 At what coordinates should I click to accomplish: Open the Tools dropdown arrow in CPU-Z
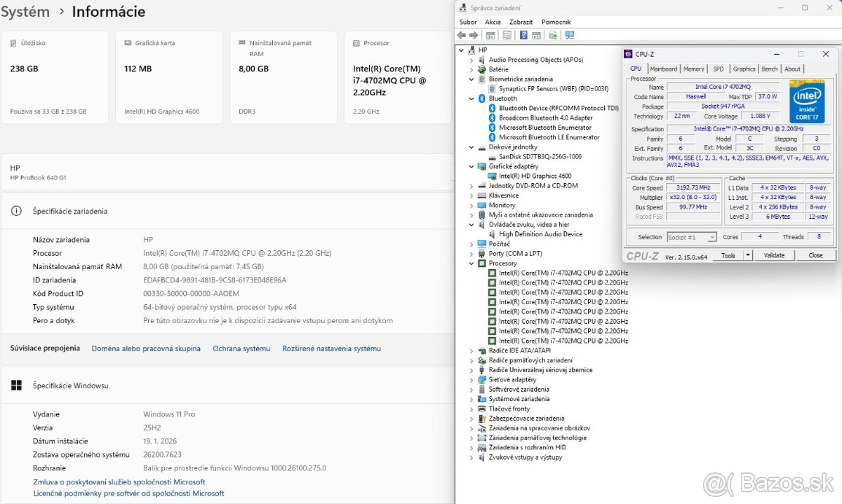point(748,255)
